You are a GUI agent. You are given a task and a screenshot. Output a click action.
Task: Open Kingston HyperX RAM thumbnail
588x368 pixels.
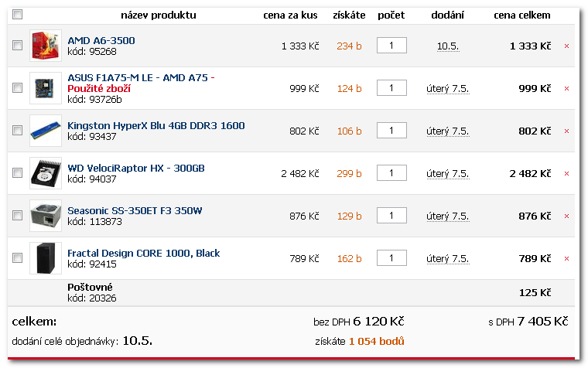[46, 131]
